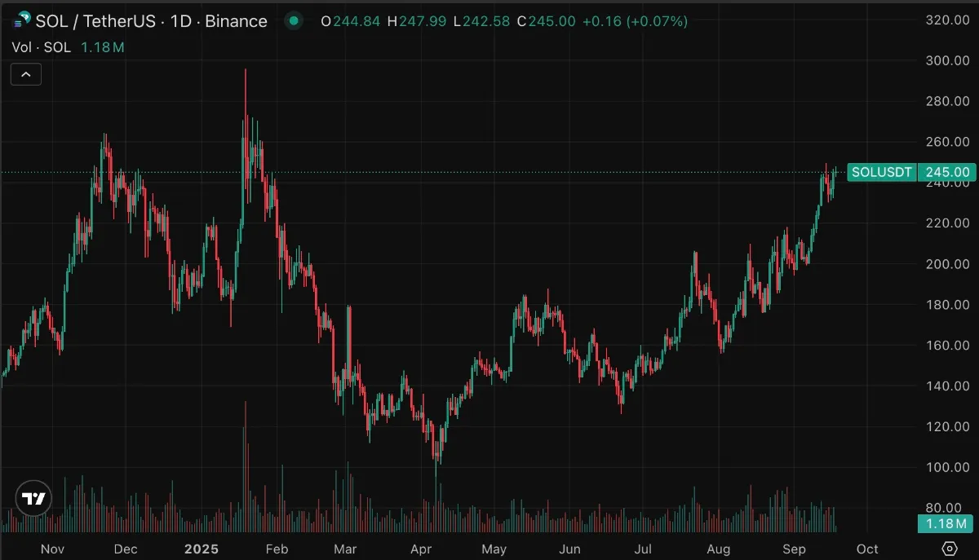
Task: Click the Jul label on time axis
Action: tap(643, 549)
